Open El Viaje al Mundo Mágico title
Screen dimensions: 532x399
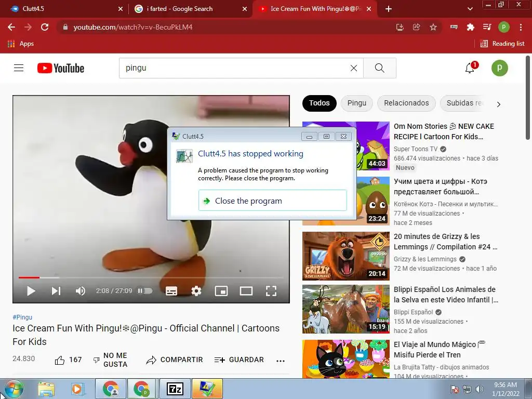(440, 350)
